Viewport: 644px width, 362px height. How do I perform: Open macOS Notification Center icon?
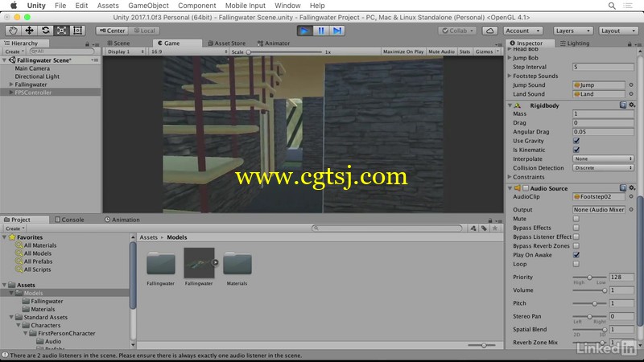(628, 6)
